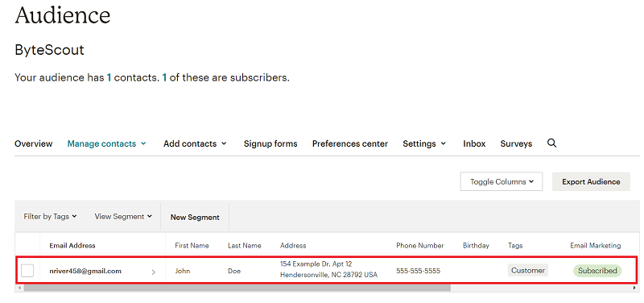644x303 pixels.
Task: Expand the Filter by Tags menu
Action: 50,216
